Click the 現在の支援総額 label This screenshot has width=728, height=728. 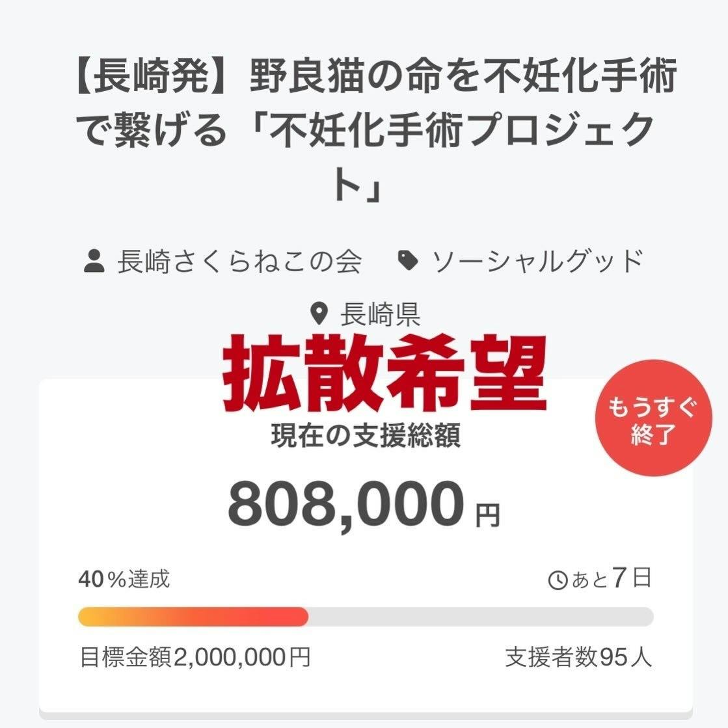click(365, 436)
